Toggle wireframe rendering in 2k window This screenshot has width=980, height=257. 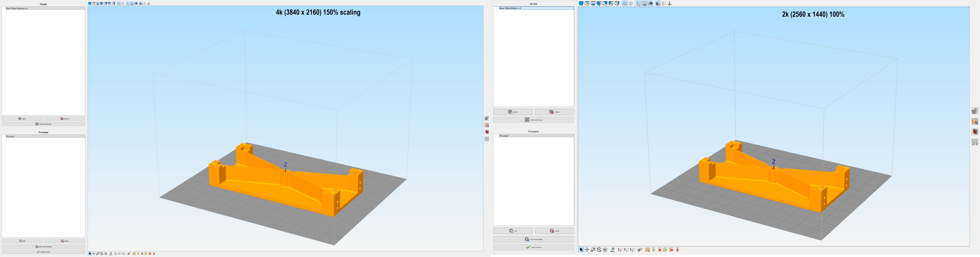click(x=664, y=3)
